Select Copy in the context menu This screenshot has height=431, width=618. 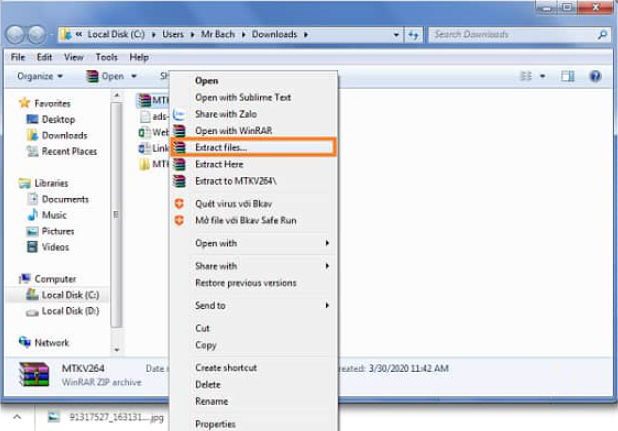click(x=253, y=345)
